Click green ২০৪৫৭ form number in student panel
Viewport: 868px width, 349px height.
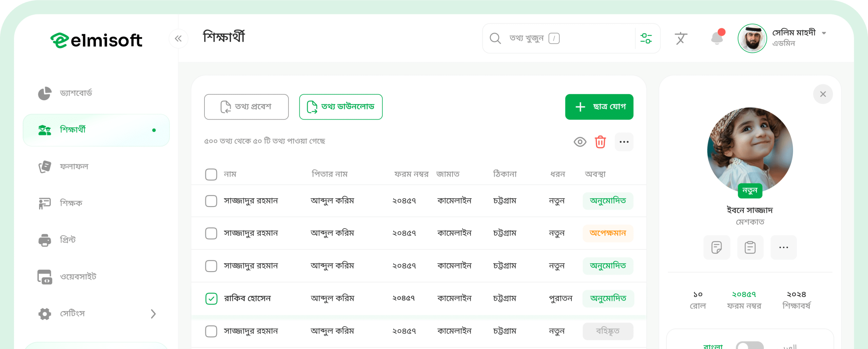pos(744,294)
